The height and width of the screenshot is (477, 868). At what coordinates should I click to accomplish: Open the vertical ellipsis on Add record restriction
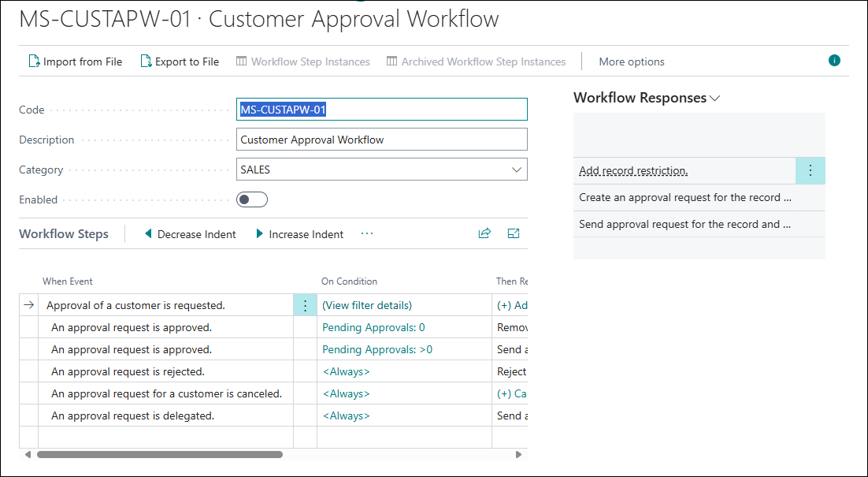pos(811,170)
